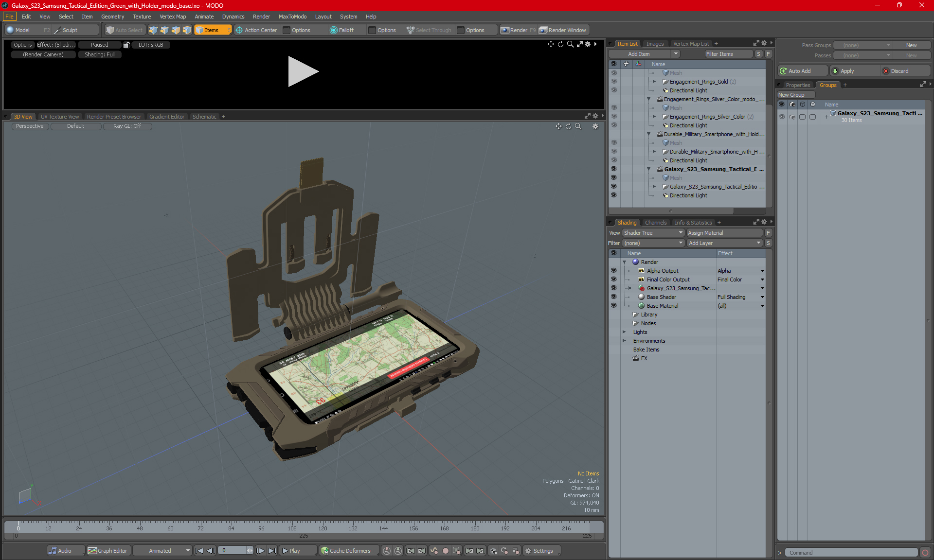
Task: Toggle preview render lock icon
Action: [126, 45]
